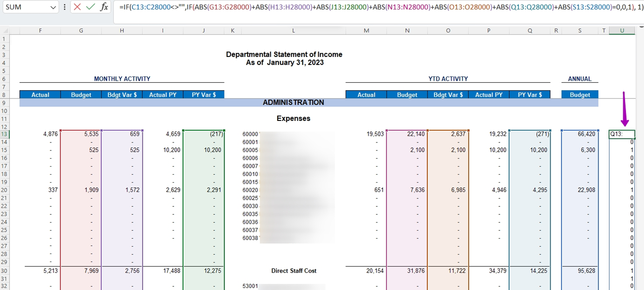Cancel the formula edit with the X icon

coord(77,7)
